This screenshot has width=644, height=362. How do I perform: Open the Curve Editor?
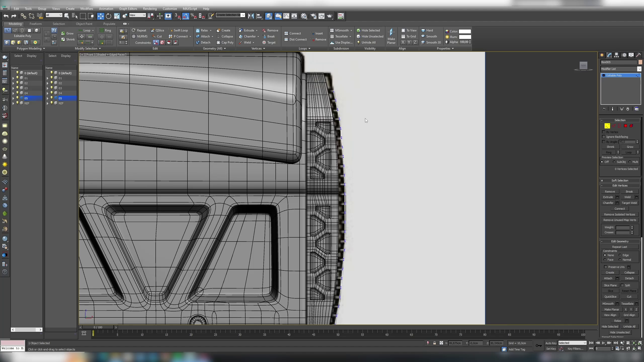pos(286,16)
